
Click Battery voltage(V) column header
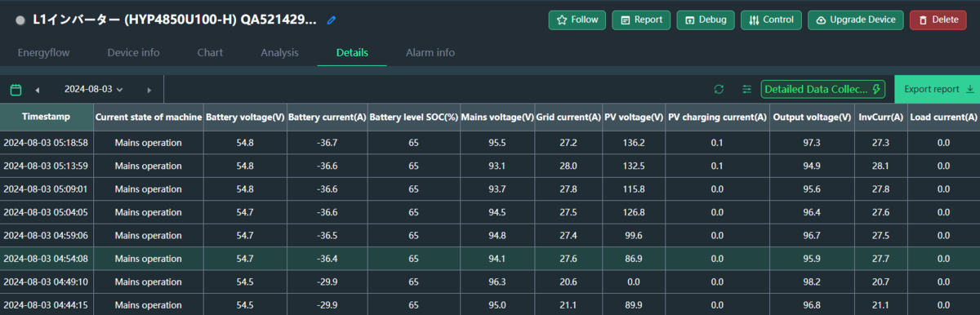pyautogui.click(x=245, y=118)
